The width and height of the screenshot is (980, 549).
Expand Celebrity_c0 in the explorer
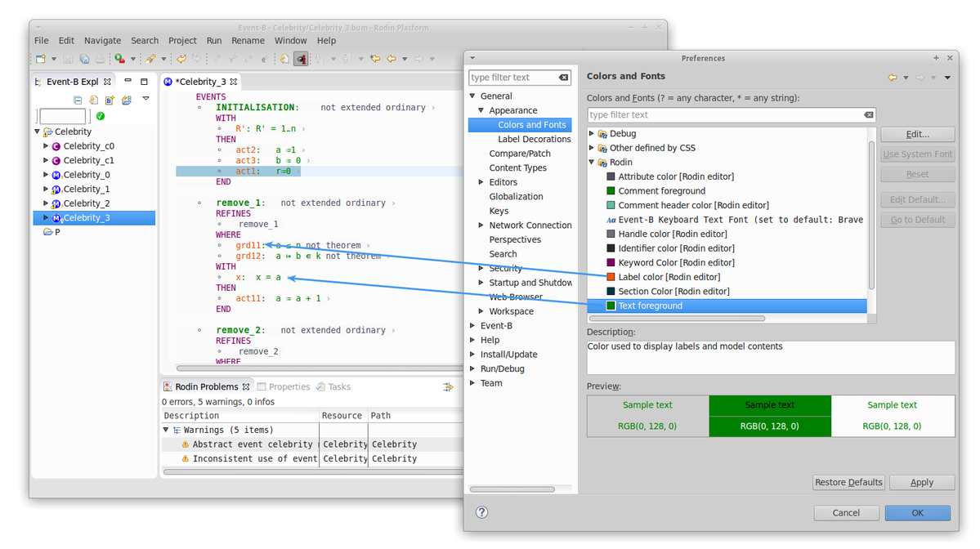pyautogui.click(x=46, y=146)
